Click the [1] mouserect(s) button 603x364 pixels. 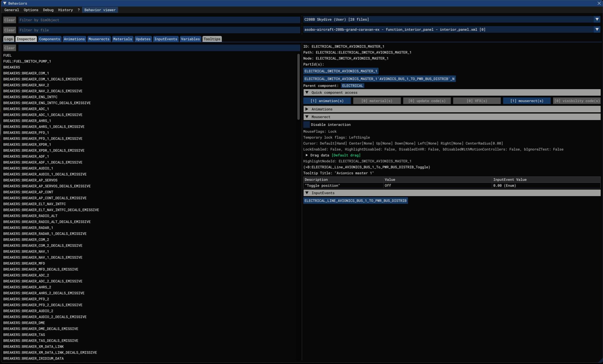pos(527,101)
